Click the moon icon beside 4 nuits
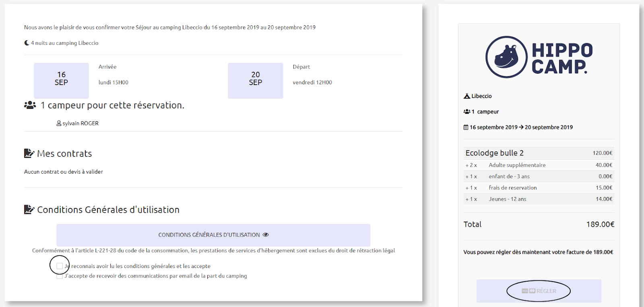Viewport: 644px width, 307px height. (27, 43)
